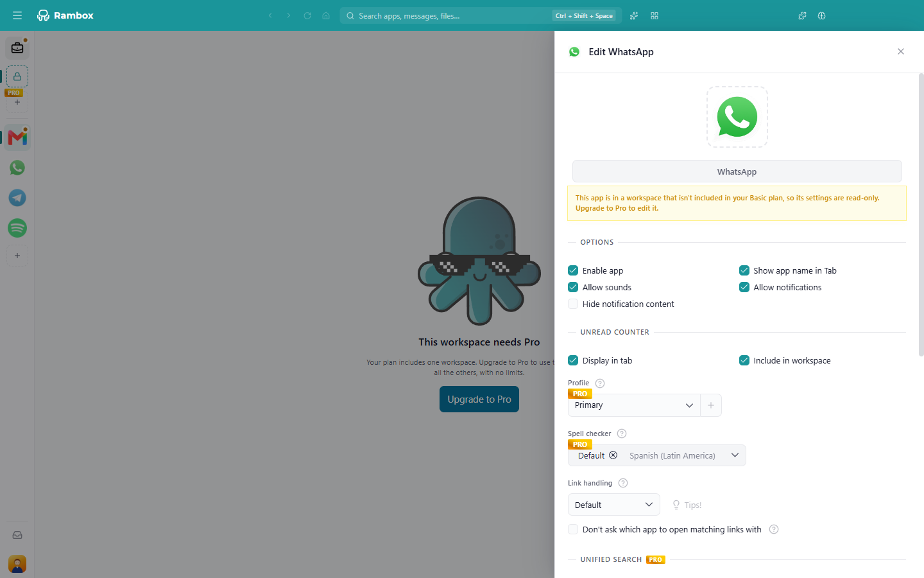Open the AI sparkle icon beside search
924x578 pixels.
click(x=634, y=15)
